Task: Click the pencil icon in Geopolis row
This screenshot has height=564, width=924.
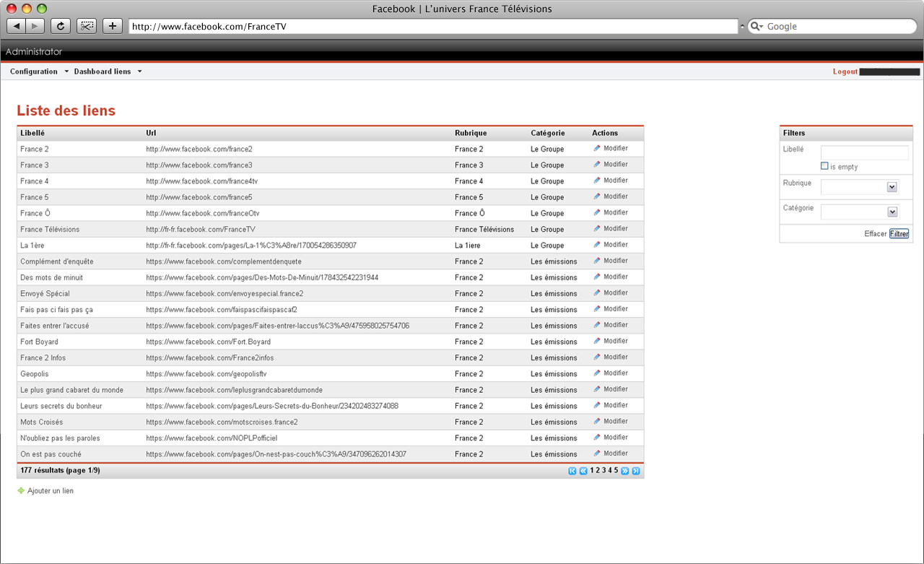Action: point(597,373)
